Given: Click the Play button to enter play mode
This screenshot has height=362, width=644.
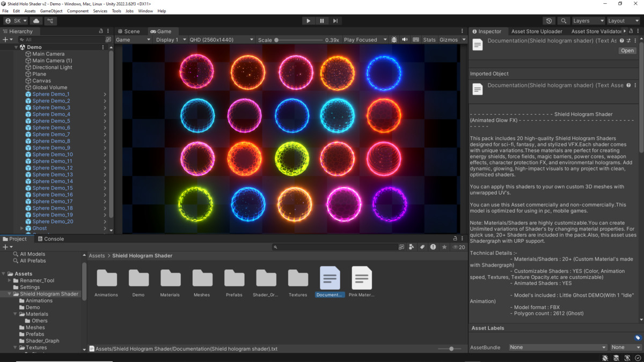Looking at the screenshot, I should click(x=308, y=20).
